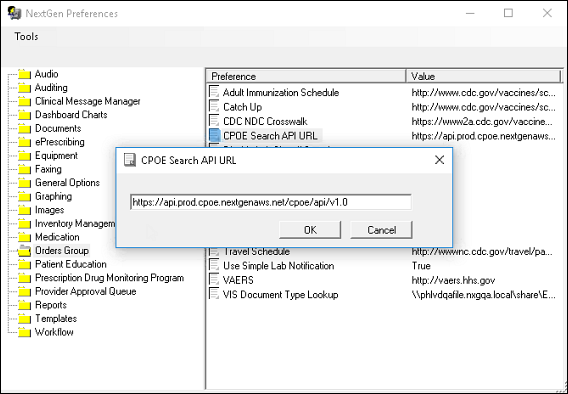The height and width of the screenshot is (394, 568).
Task: Click the Catch Up preference document icon
Action: [214, 107]
